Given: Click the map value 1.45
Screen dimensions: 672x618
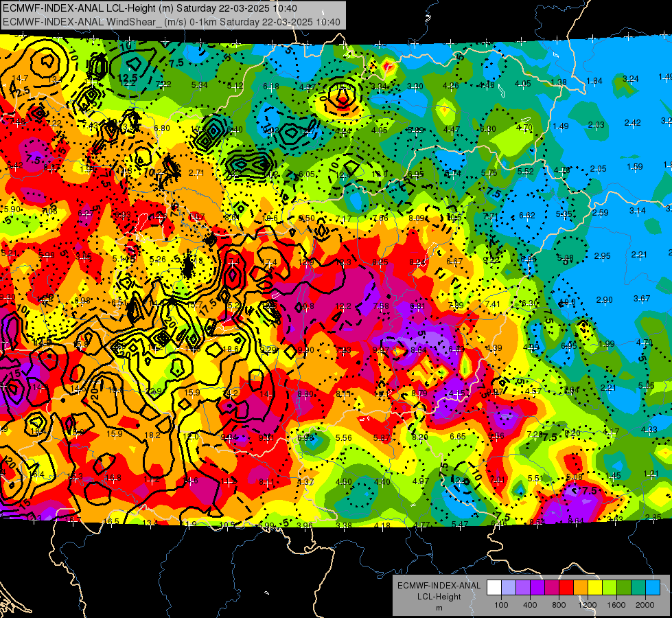Looking at the screenshot, I should click(x=613, y=475).
